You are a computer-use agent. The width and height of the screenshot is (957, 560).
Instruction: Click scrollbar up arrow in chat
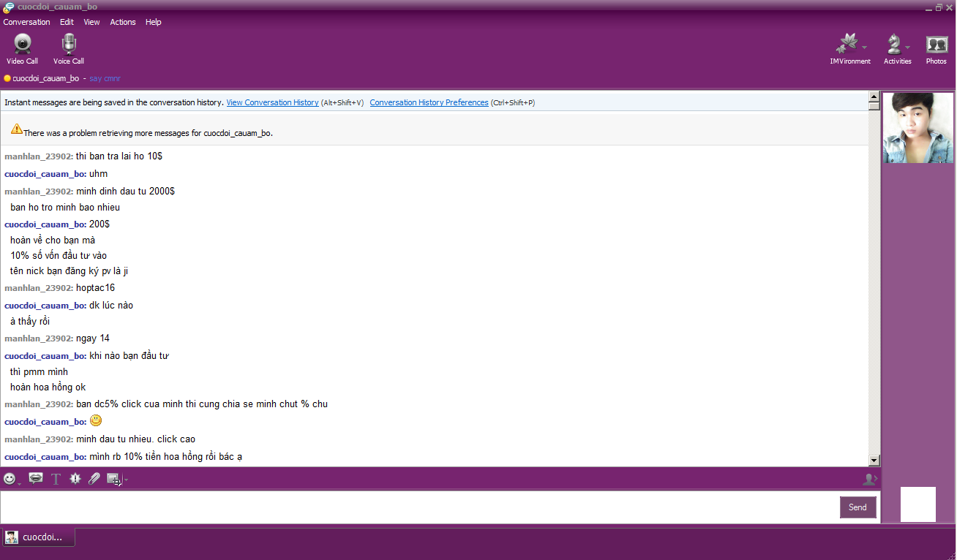pos(874,97)
